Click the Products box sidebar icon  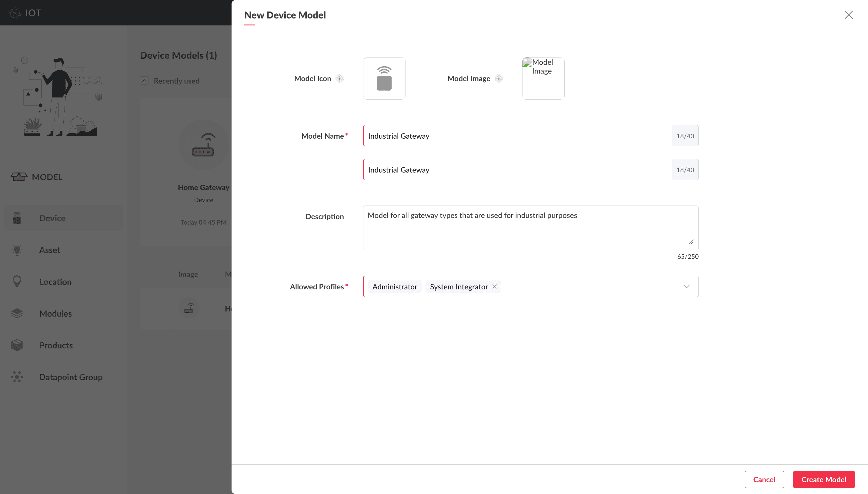(x=17, y=345)
